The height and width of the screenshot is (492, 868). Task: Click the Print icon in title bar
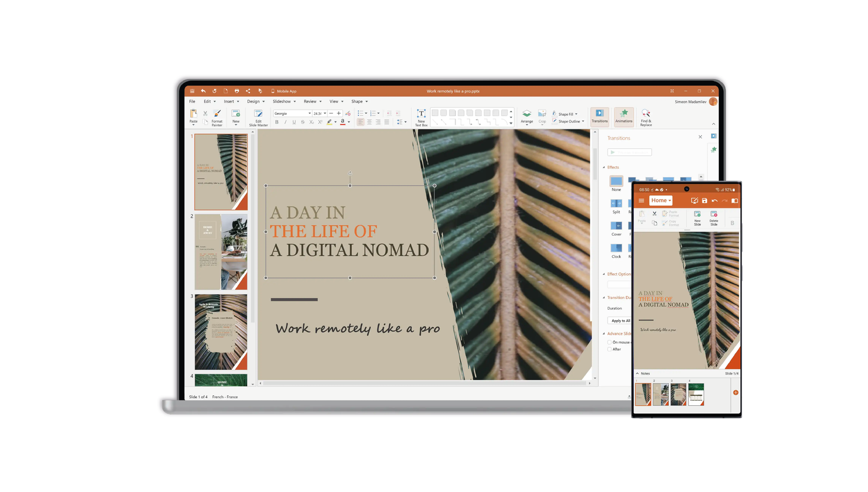tap(237, 91)
